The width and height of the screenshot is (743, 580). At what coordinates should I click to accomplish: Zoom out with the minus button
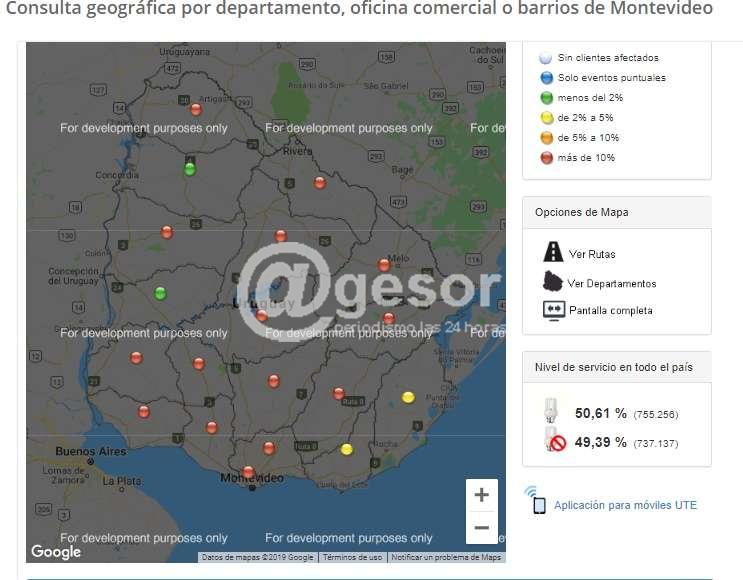pyautogui.click(x=481, y=527)
